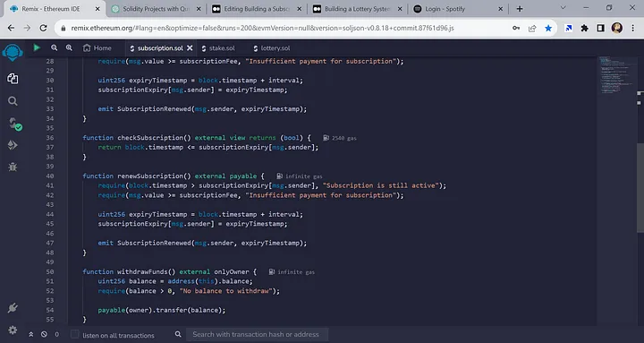Switch to the lottery.sol tab
Image resolution: width=644 pixels, height=343 pixels.
coord(272,48)
